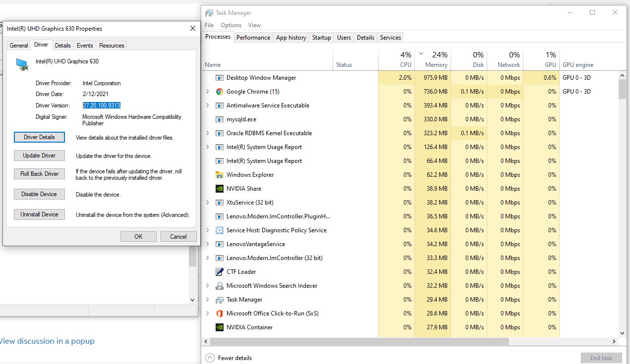Open the Events tab in Properties dialog

click(x=85, y=46)
